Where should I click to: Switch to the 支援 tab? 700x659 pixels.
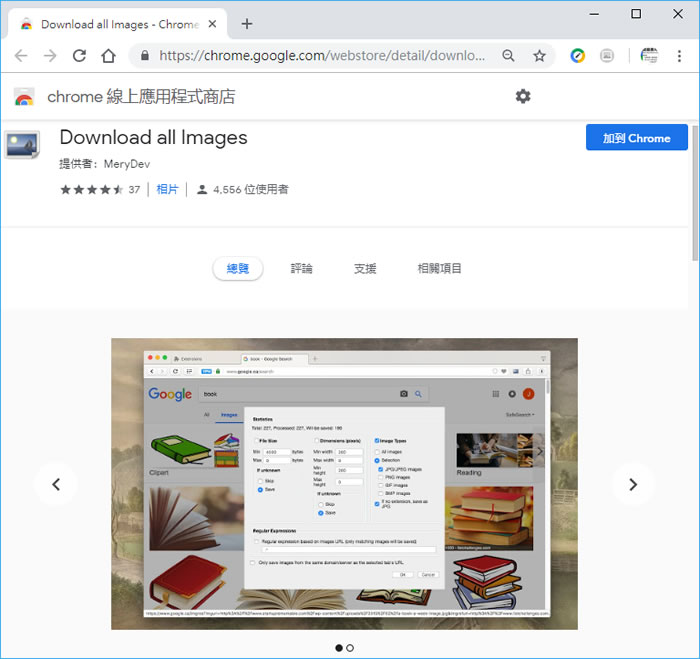tap(365, 268)
